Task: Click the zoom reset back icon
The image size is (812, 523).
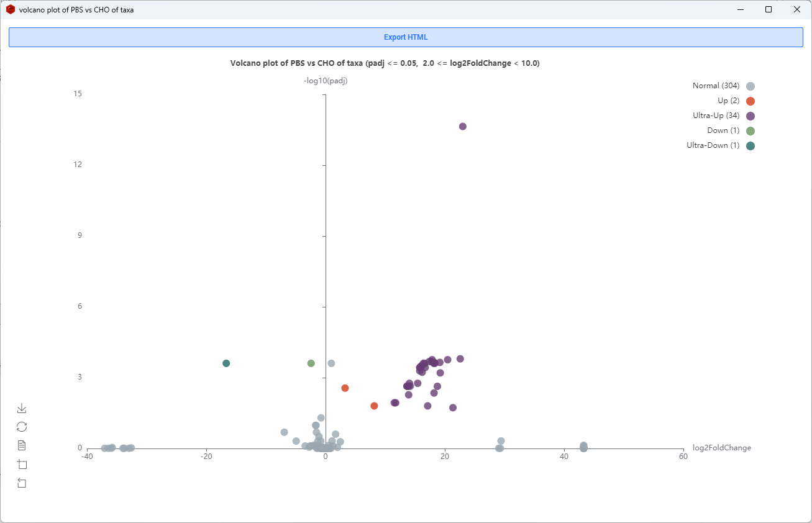Action: [22, 483]
